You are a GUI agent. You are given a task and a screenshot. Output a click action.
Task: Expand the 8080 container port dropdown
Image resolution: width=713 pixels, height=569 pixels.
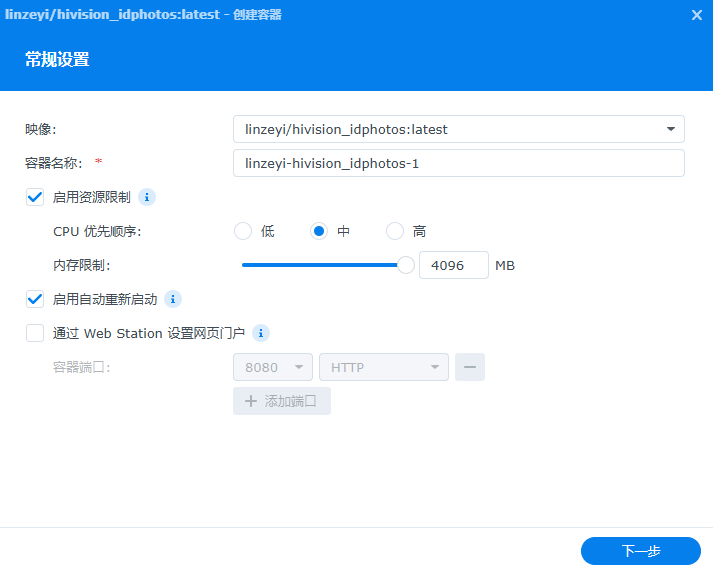point(272,367)
